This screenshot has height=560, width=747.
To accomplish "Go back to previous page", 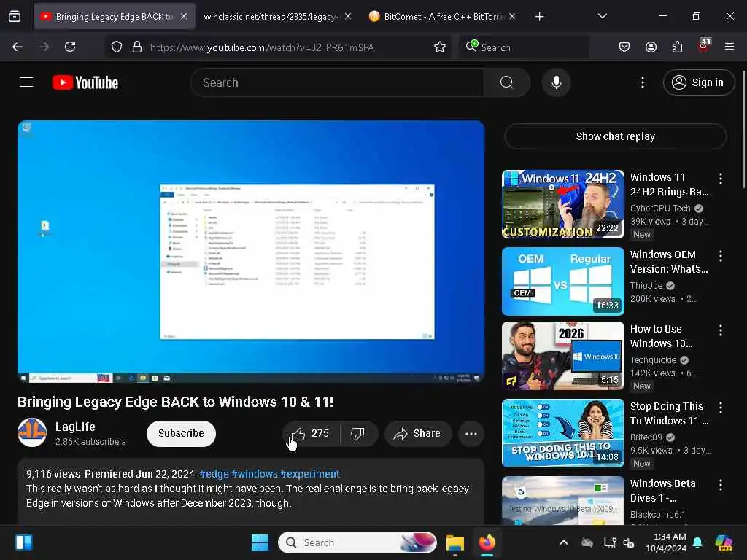I will pos(18,47).
